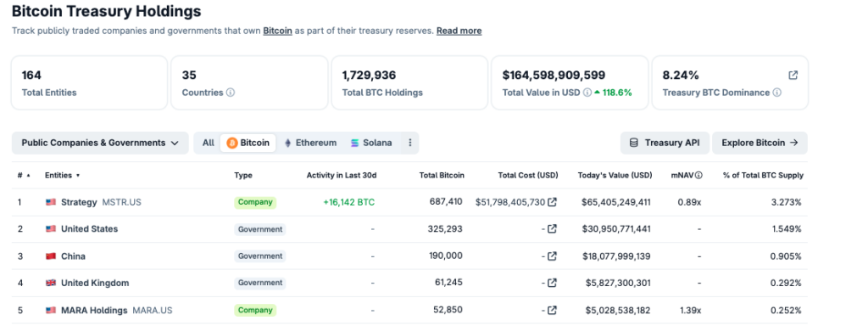Open the three-dot more options menu beside Solana
Screen dimensions: 868x326
410,143
